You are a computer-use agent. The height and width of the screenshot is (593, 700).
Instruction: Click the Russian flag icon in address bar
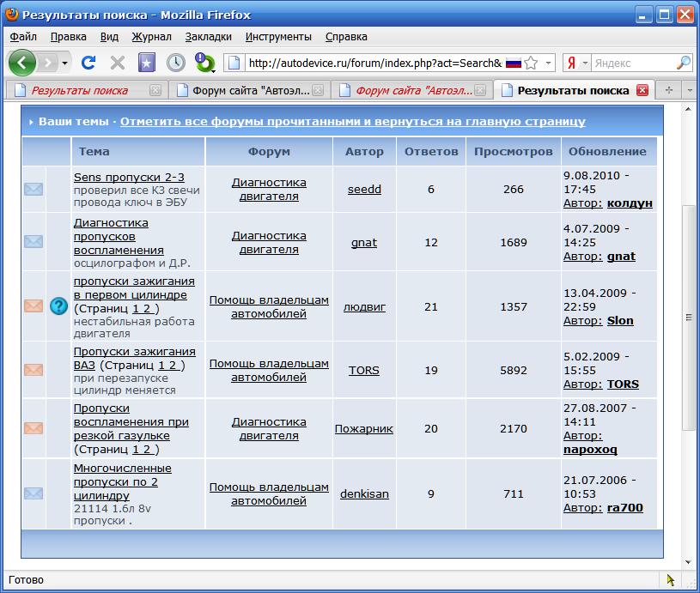click(514, 63)
